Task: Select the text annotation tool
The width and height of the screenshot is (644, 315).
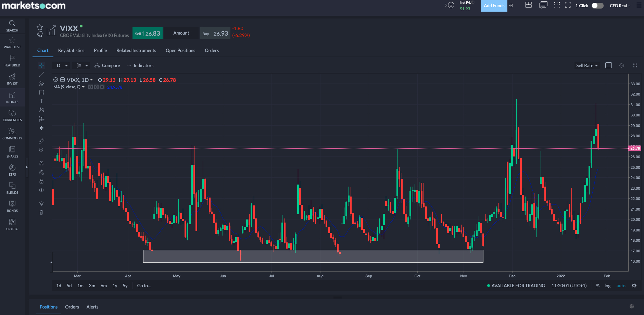Action: point(41,101)
